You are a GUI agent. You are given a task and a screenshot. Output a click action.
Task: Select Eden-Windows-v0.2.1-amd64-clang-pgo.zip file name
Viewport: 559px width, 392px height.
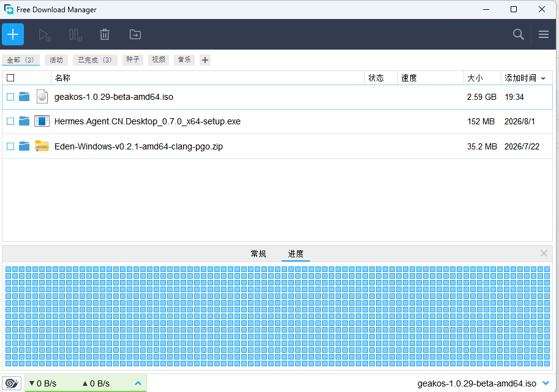coord(138,146)
